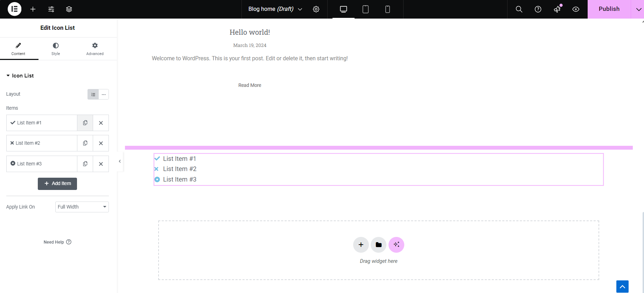
Task: Select the default list layout option
Action: pyautogui.click(x=93, y=94)
